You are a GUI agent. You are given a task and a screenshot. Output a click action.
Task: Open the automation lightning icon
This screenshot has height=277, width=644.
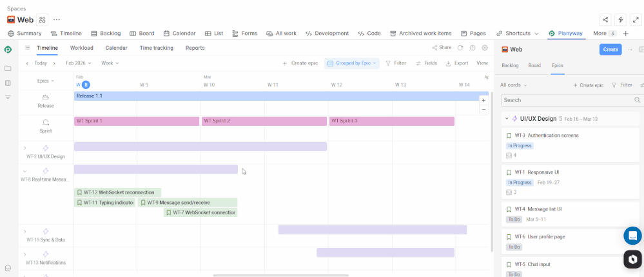621,20
